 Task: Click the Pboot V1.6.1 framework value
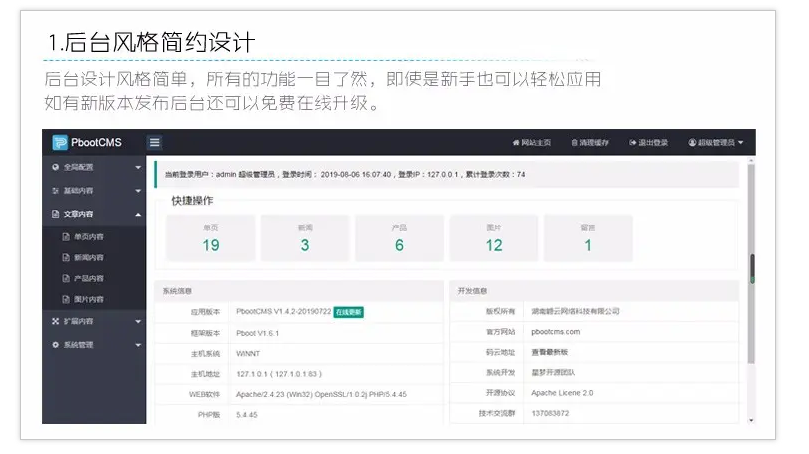(257, 333)
